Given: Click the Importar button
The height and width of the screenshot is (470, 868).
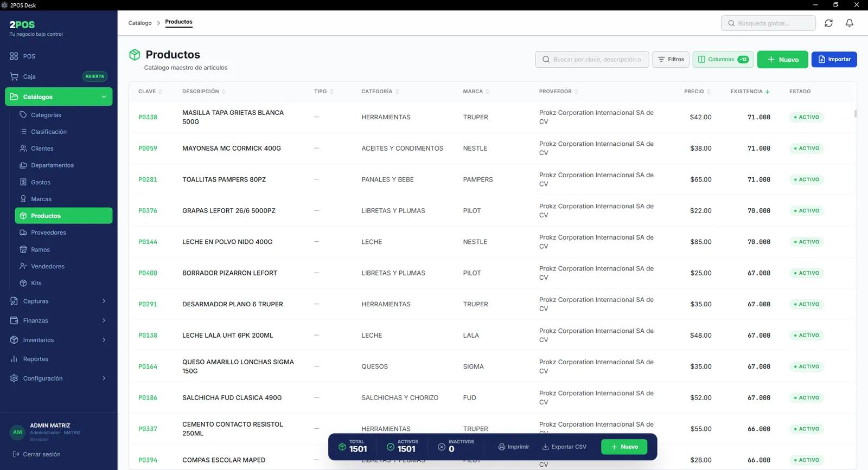Looking at the screenshot, I should click(834, 59).
